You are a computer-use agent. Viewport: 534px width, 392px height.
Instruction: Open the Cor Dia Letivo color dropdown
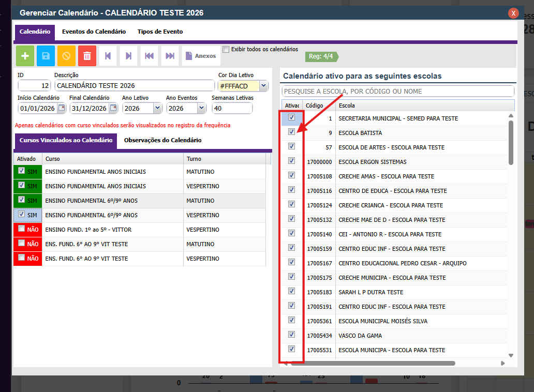263,85
